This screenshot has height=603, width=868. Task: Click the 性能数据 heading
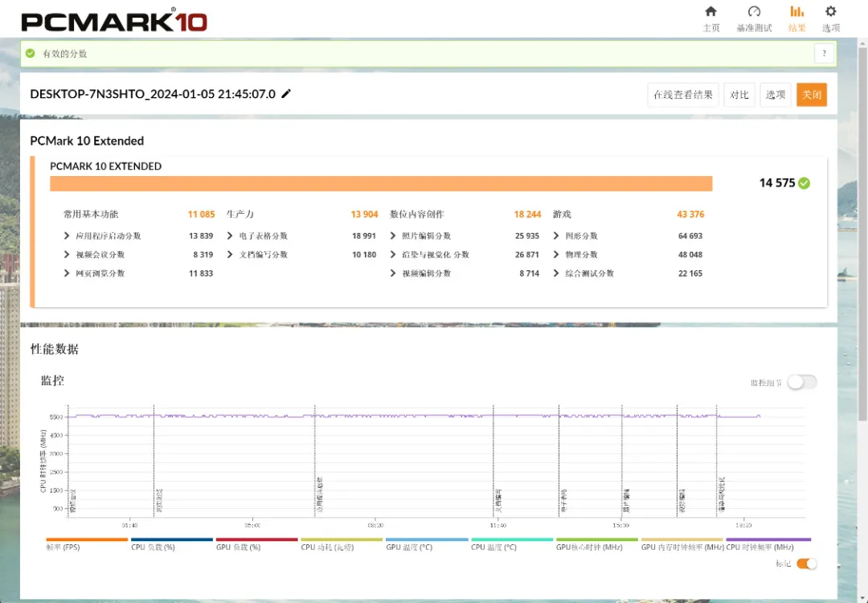pos(55,349)
